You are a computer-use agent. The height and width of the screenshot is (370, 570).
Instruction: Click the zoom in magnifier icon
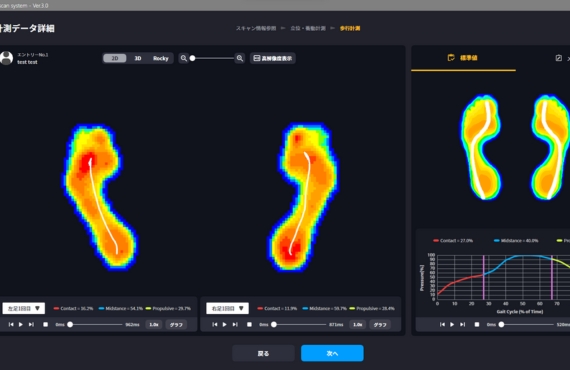[x=240, y=58]
